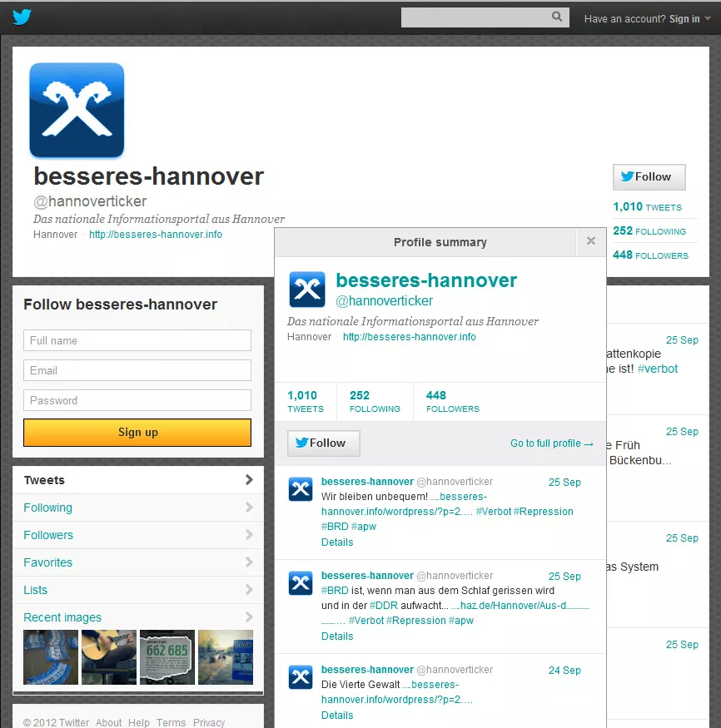721x728 pixels.
Task: Expand the Recent images chevron
Action: [249, 617]
